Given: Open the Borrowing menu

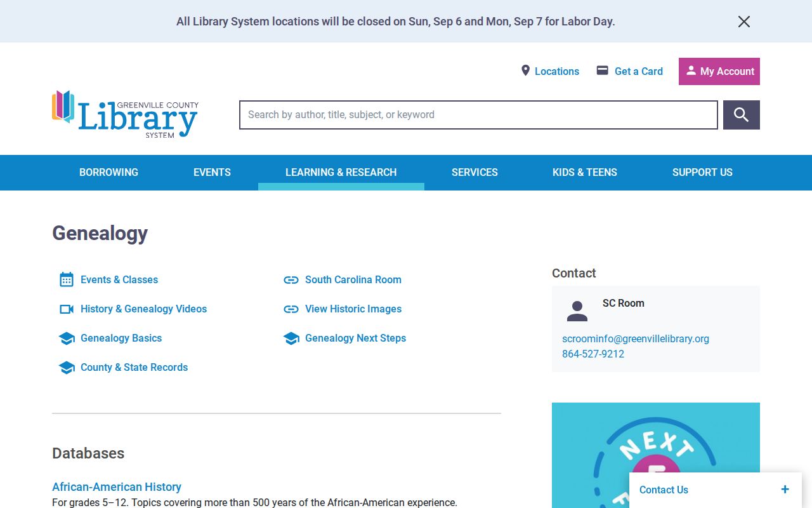Looking at the screenshot, I should click(108, 172).
